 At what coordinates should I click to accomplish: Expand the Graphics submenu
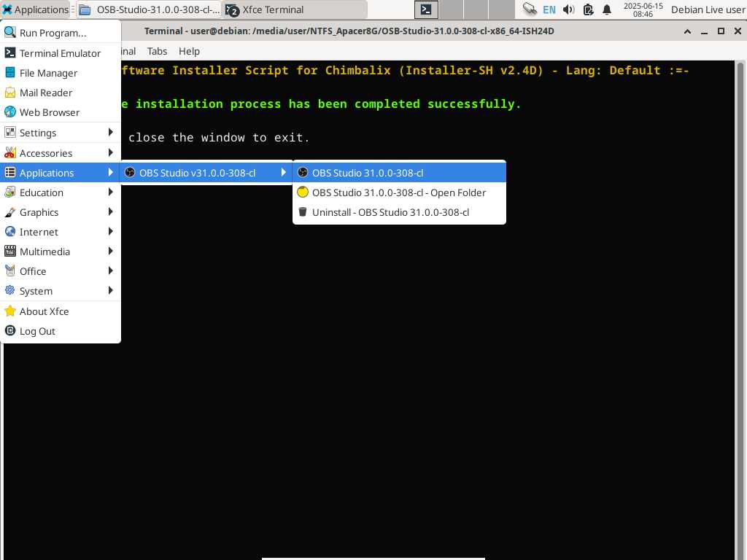[x=61, y=212]
